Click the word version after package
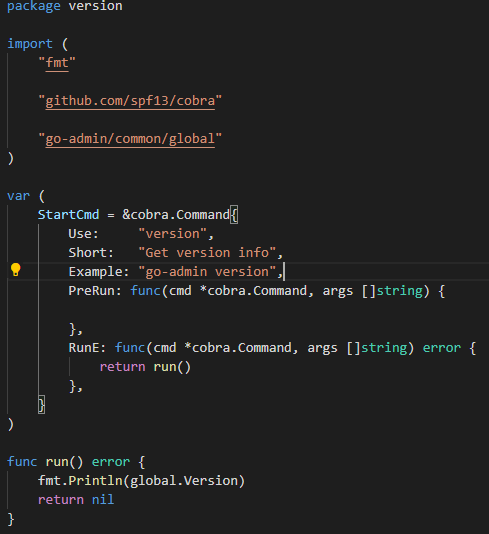This screenshot has height=534, width=489. point(95,6)
